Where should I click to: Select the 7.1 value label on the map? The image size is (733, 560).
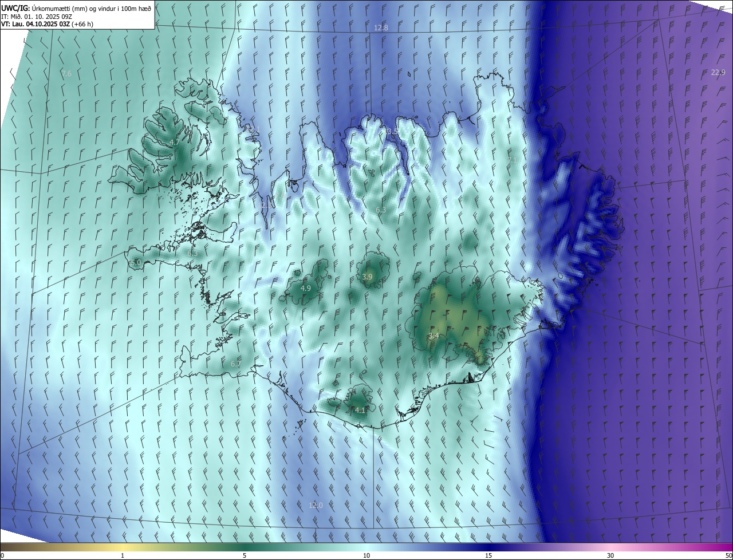coord(513,160)
